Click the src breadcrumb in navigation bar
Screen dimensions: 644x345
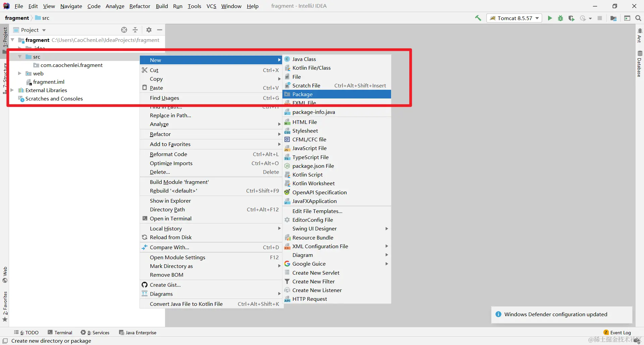[x=42, y=18]
